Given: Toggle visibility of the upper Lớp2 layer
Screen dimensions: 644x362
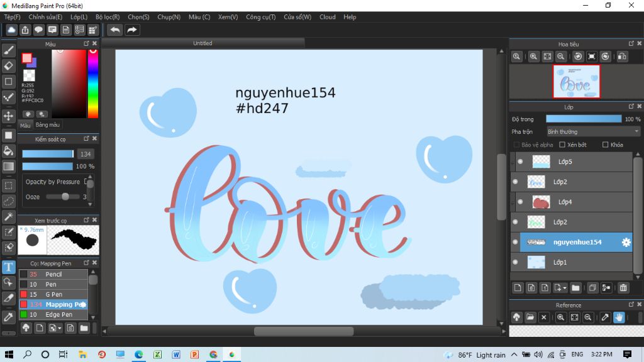Looking at the screenshot, I should 516,182.
